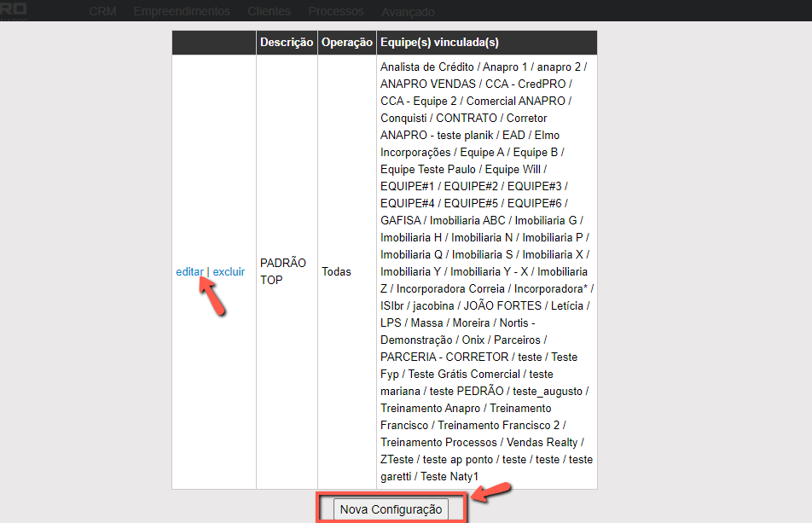Expand the Avançado menu

click(x=408, y=12)
